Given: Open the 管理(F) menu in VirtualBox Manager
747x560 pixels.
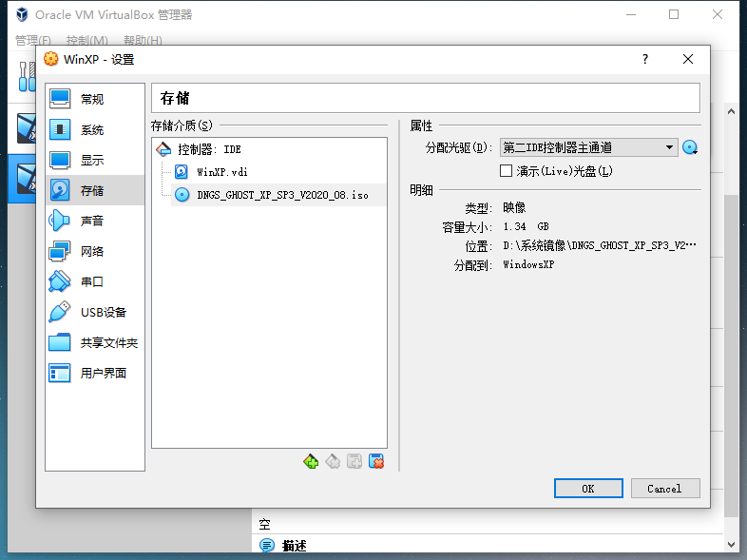Looking at the screenshot, I should [33, 41].
